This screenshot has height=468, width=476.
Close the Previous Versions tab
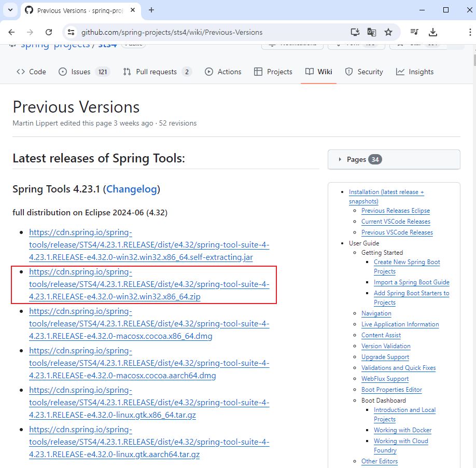133,10
